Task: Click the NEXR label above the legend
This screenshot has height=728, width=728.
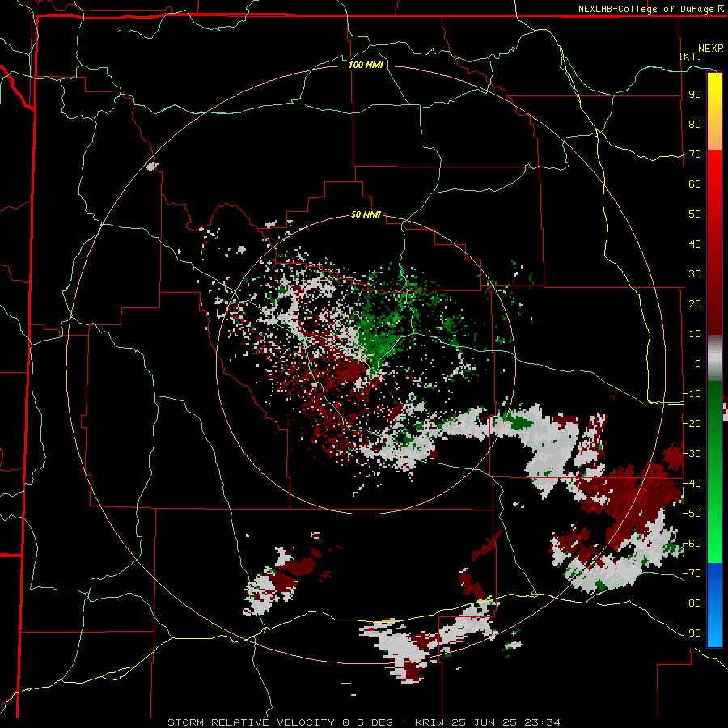Action: pos(710,49)
